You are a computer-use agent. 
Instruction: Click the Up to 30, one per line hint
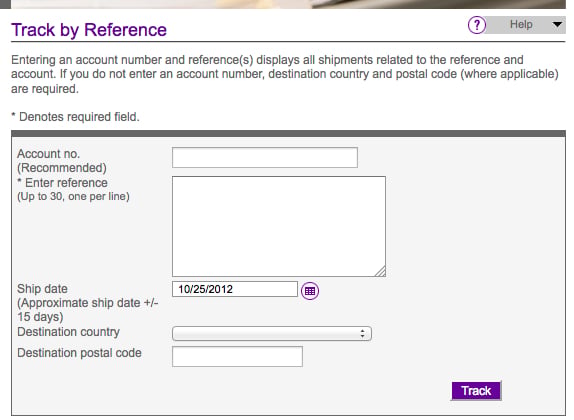pos(73,197)
